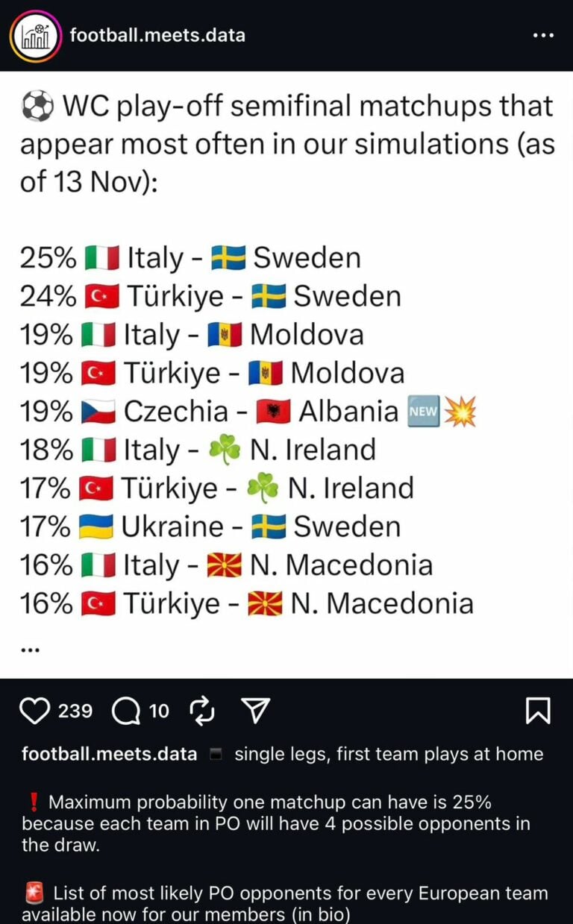Tap the ellipsis below the matchup list
The image size is (573, 924).
click(x=31, y=649)
